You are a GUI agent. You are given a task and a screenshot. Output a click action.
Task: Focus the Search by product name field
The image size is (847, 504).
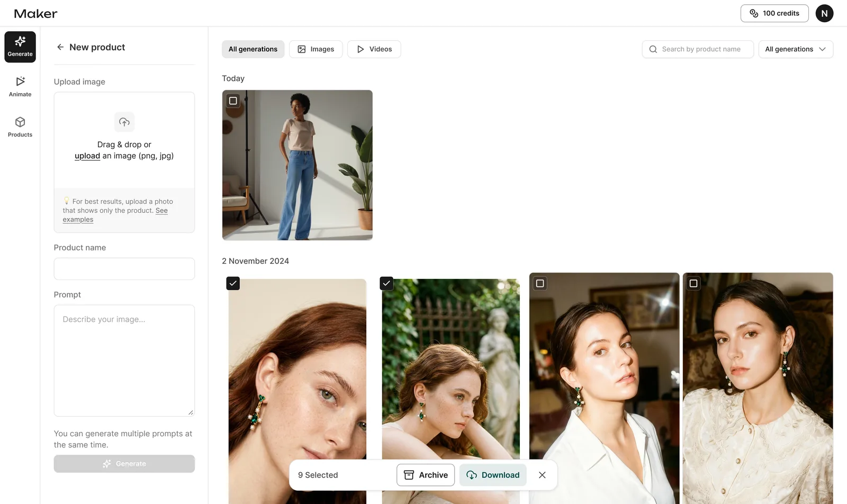pyautogui.click(x=698, y=49)
